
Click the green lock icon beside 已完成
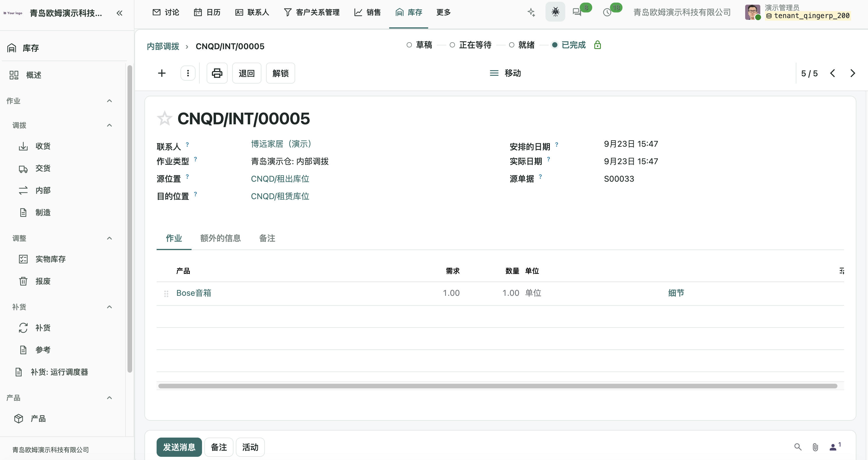point(597,45)
